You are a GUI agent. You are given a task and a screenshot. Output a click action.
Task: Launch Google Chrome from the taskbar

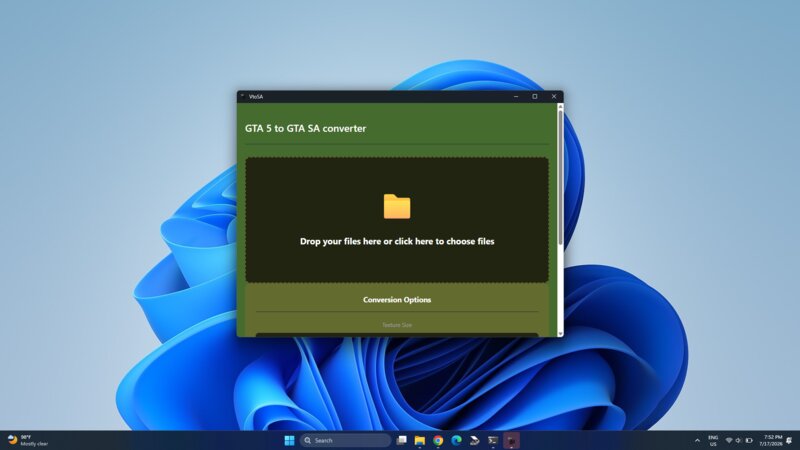(438, 440)
